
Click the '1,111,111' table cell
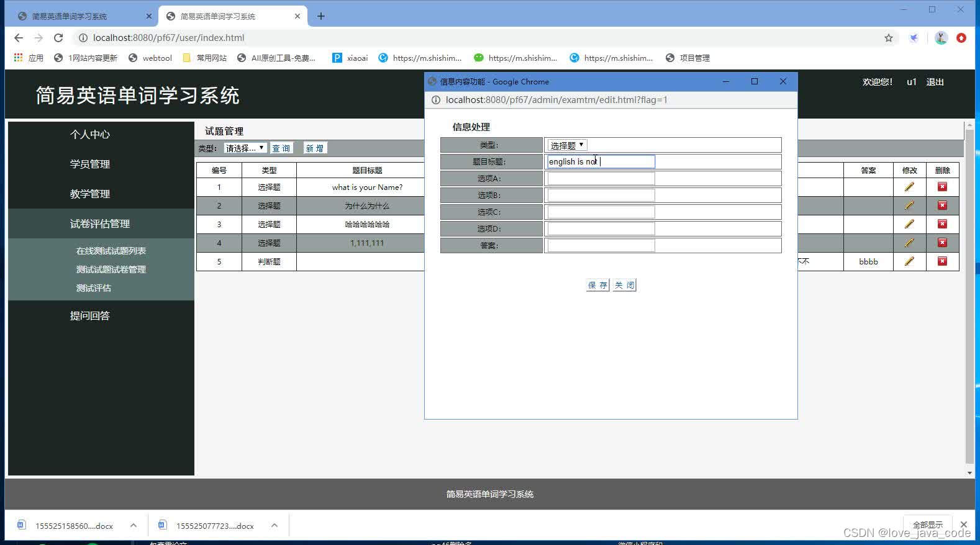[x=367, y=243]
